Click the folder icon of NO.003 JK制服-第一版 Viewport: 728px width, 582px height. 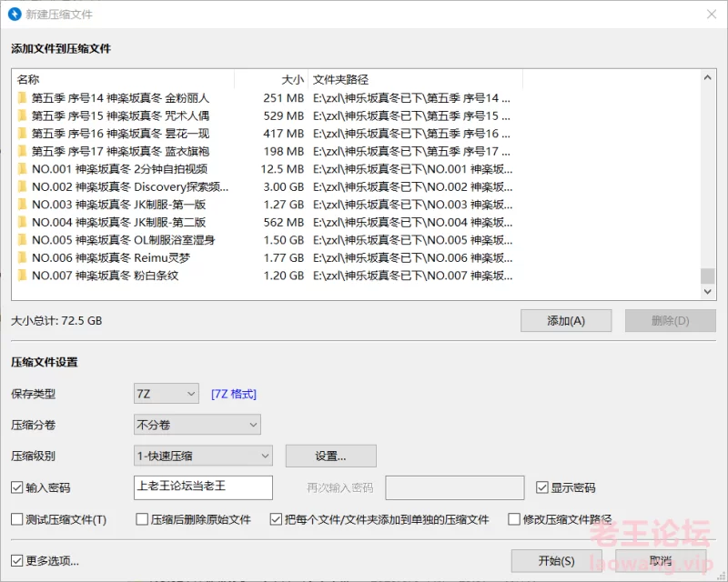(20, 204)
